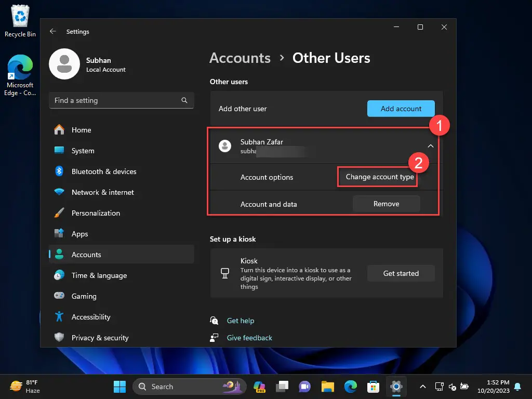
Task: Click the Apps icon in the sidebar
Action: pos(59,233)
